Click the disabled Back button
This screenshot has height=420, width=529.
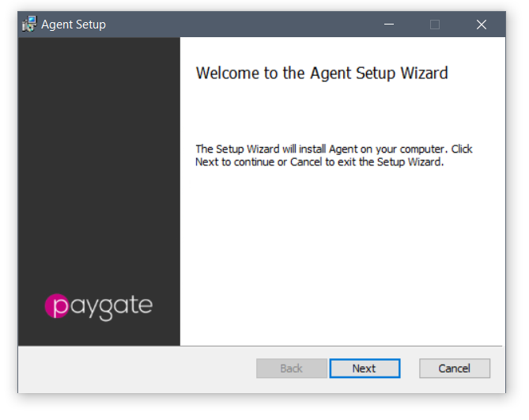pyautogui.click(x=292, y=369)
